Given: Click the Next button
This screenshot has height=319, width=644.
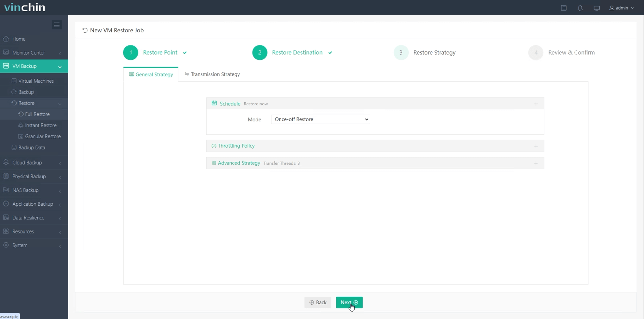Looking at the screenshot, I should 349,302.
